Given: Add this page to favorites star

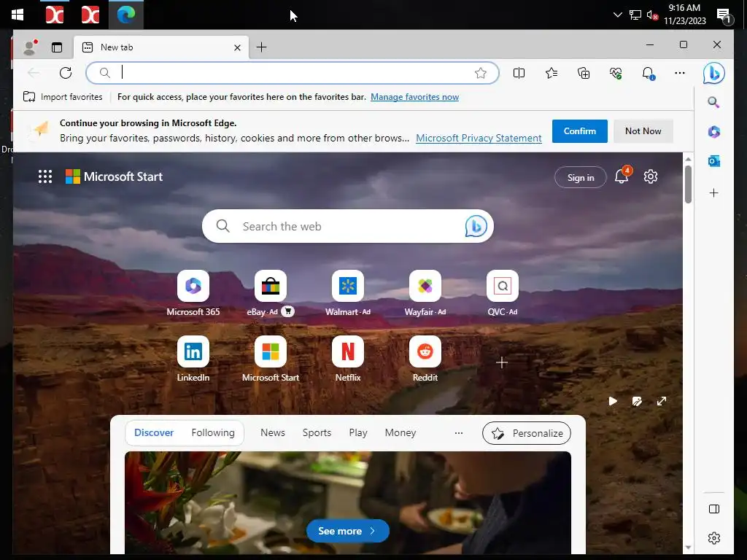Looking at the screenshot, I should pyautogui.click(x=480, y=73).
